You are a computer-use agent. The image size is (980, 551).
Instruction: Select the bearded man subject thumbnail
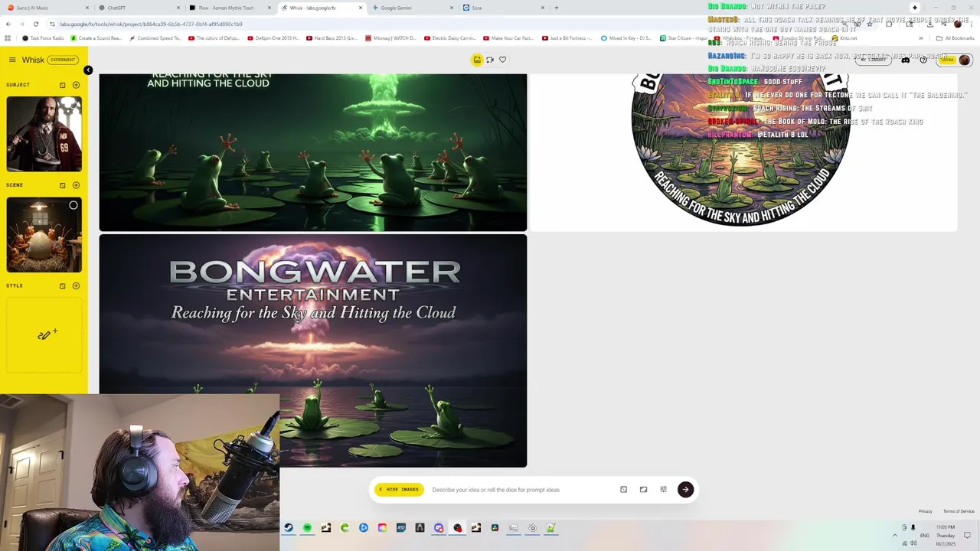tap(44, 134)
